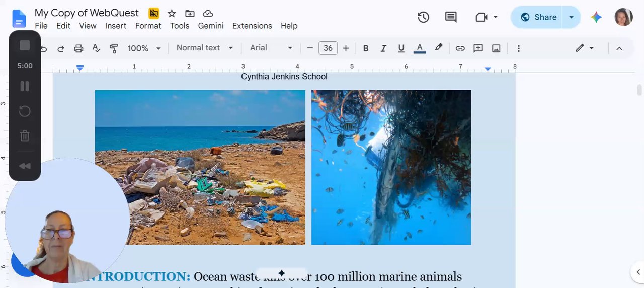Click the Cynthia Jenkins School text

coord(284,77)
